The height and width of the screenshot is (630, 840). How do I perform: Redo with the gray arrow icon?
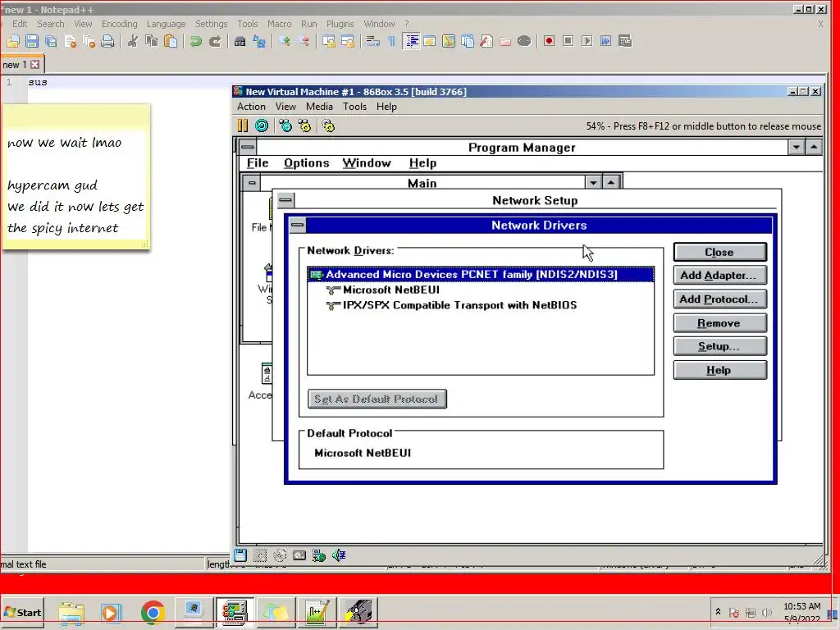[215, 41]
